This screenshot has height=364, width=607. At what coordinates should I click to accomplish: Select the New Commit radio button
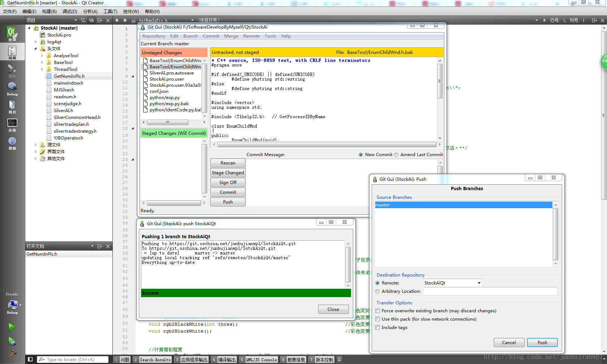(x=361, y=155)
